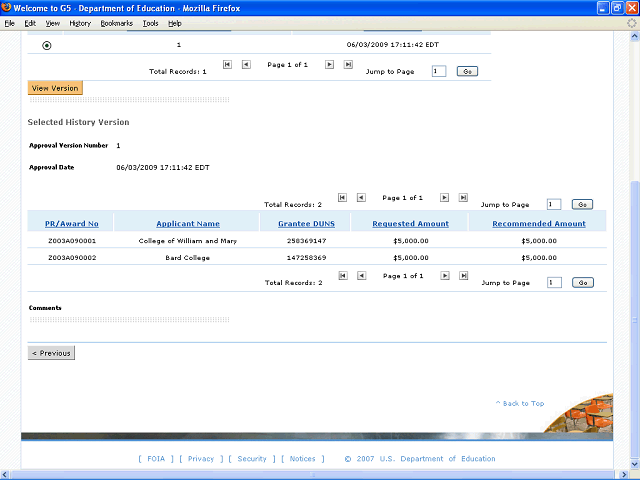
Task: Click the horizontal scrollbar right arrow
Action: [624, 475]
